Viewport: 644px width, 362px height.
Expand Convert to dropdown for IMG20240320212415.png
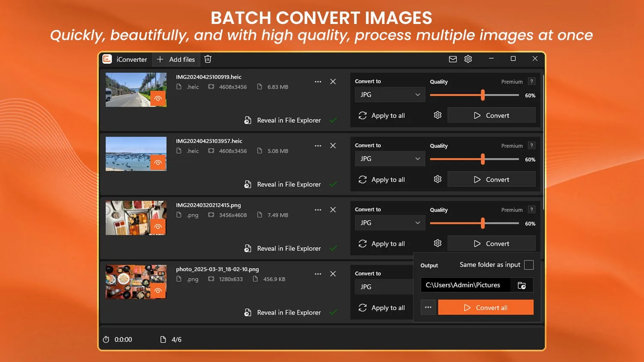[x=390, y=223]
